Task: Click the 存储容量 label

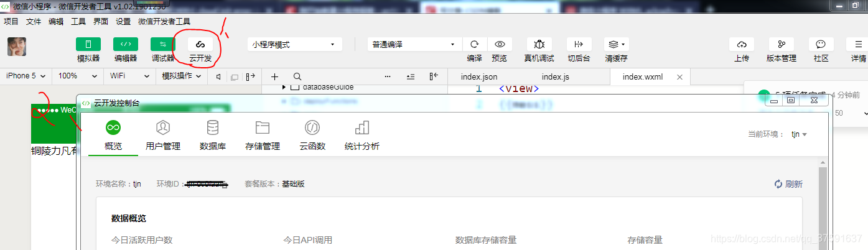Action: [x=645, y=240]
